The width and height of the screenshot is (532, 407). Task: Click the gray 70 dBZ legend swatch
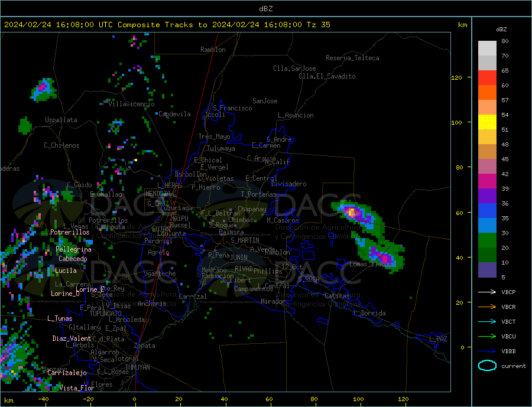click(x=487, y=63)
